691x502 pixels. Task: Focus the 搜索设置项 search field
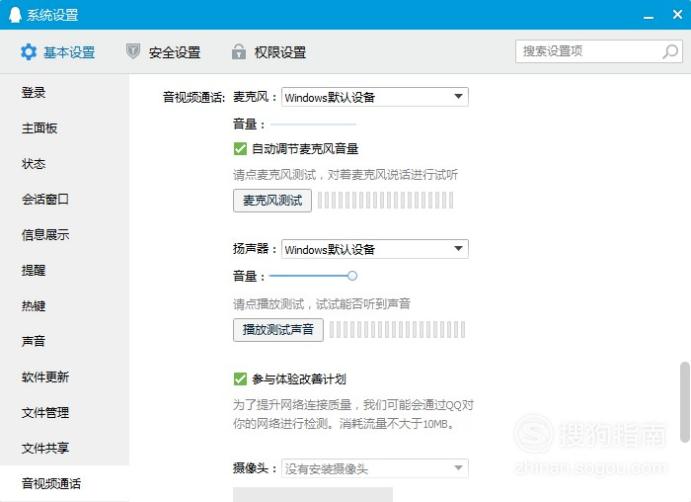coord(599,52)
